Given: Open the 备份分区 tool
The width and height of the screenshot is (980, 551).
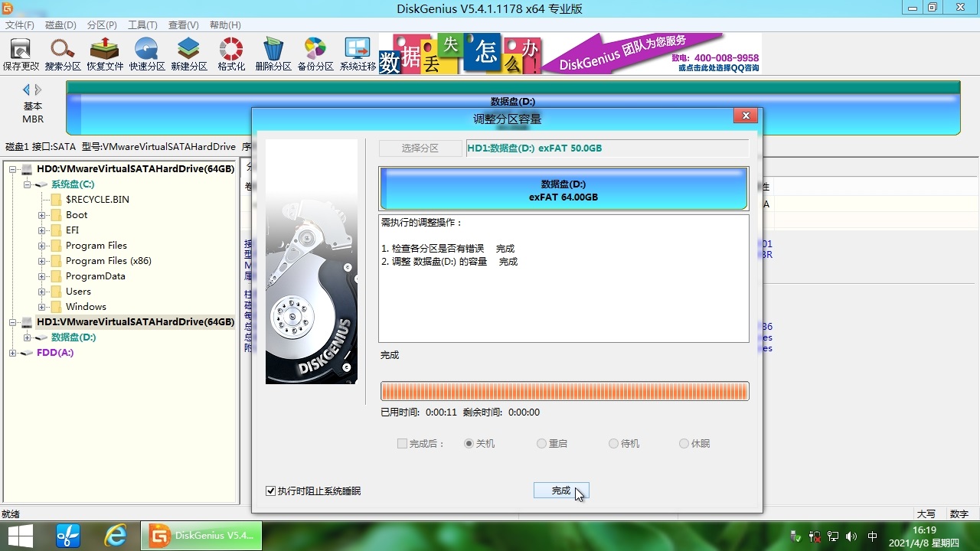Looking at the screenshot, I should coord(315,53).
